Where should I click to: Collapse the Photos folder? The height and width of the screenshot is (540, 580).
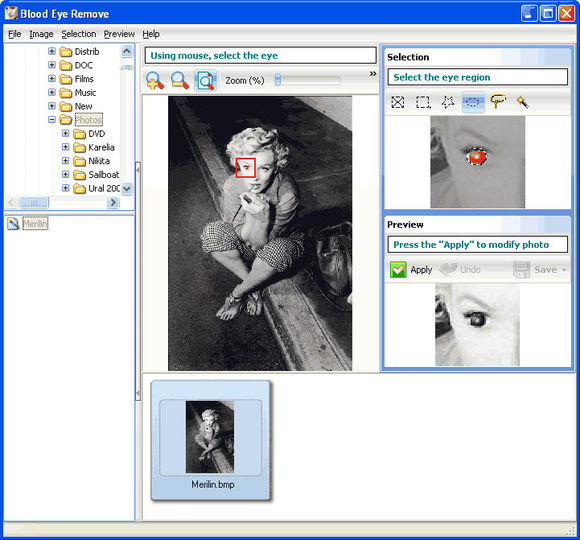tap(52, 119)
